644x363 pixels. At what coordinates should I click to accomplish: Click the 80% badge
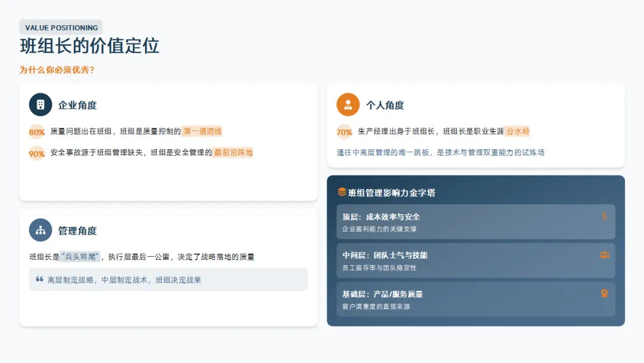click(x=36, y=132)
